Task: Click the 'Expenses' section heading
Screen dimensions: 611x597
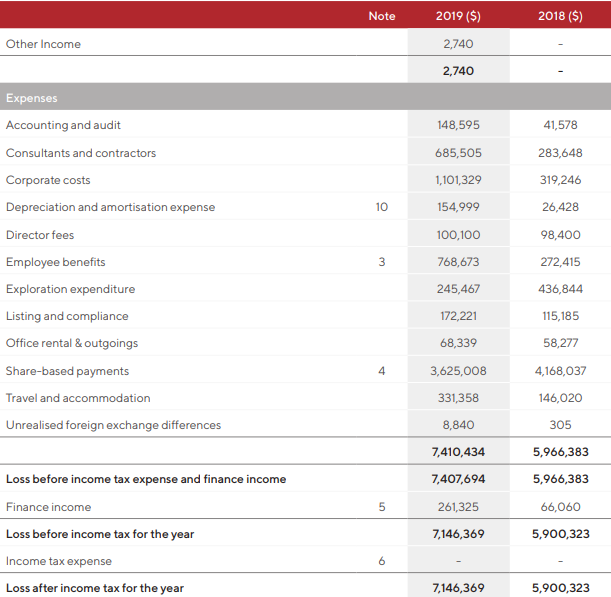Action: tap(32, 98)
